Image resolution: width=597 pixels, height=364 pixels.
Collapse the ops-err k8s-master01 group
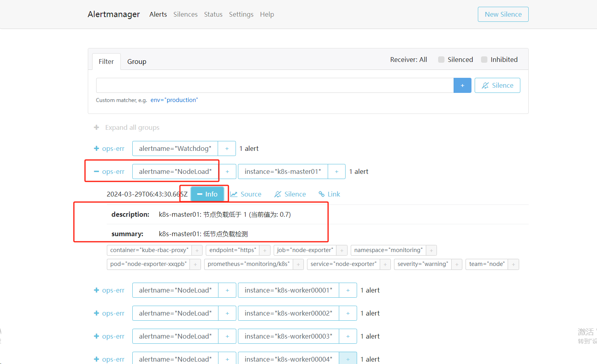pos(109,171)
